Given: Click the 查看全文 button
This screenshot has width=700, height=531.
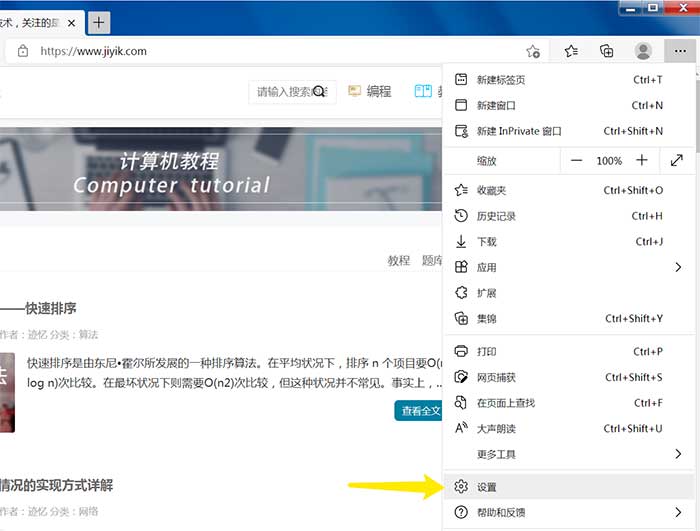Looking at the screenshot, I should (x=418, y=411).
